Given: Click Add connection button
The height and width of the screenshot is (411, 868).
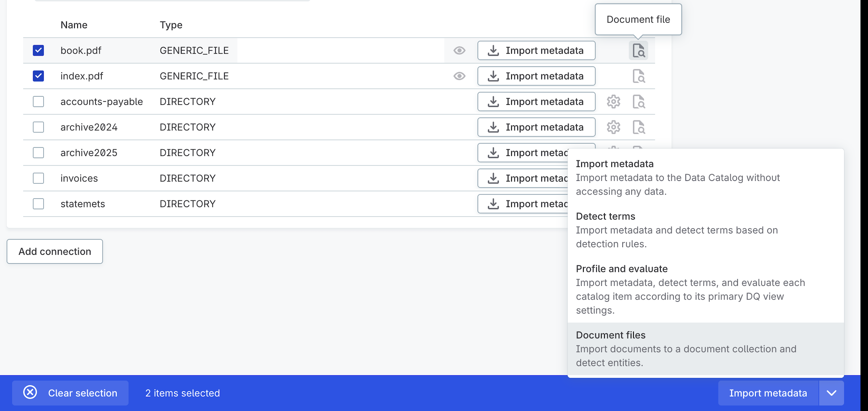Looking at the screenshot, I should (x=55, y=252).
